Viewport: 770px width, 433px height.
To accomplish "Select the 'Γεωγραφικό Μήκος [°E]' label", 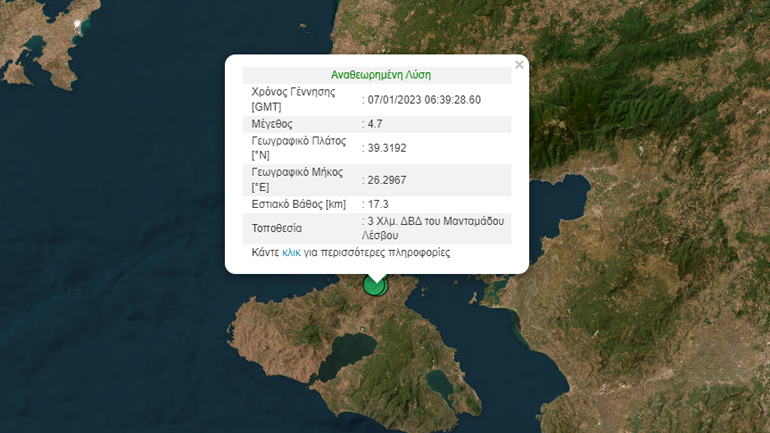I will pos(298,180).
